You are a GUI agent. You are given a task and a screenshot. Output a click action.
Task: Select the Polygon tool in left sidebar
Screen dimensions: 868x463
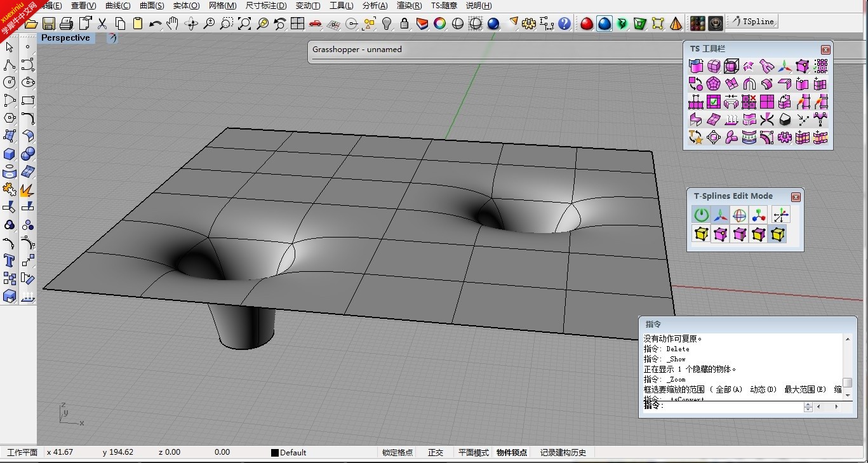pos(10,118)
